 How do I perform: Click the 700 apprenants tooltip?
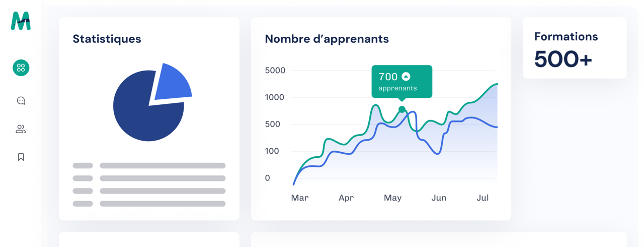coord(401,82)
